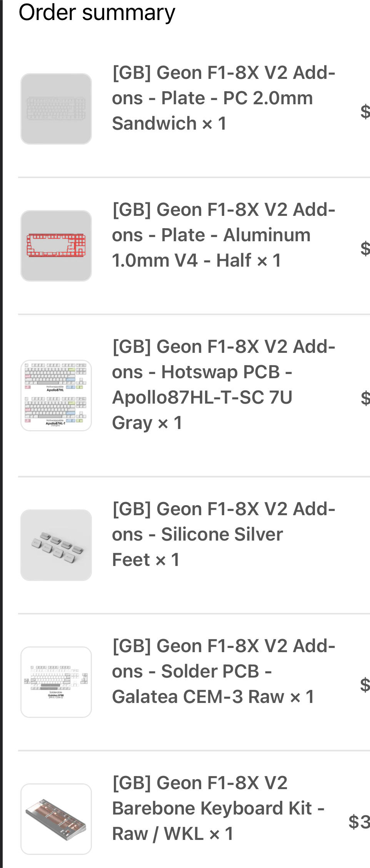Select the Barebone Keyboard Kit Raw / WKL title
Image resolution: width=370 pixels, height=868 pixels.
coord(218,808)
